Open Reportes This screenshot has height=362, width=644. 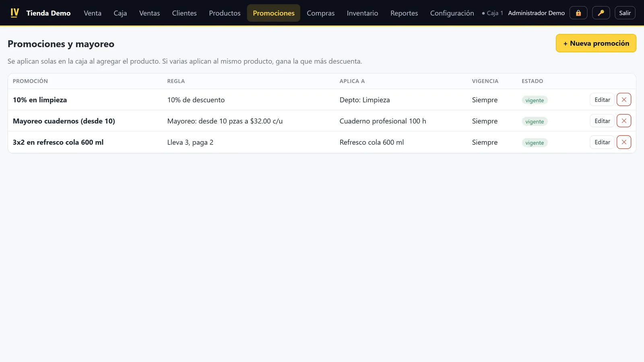pos(404,13)
